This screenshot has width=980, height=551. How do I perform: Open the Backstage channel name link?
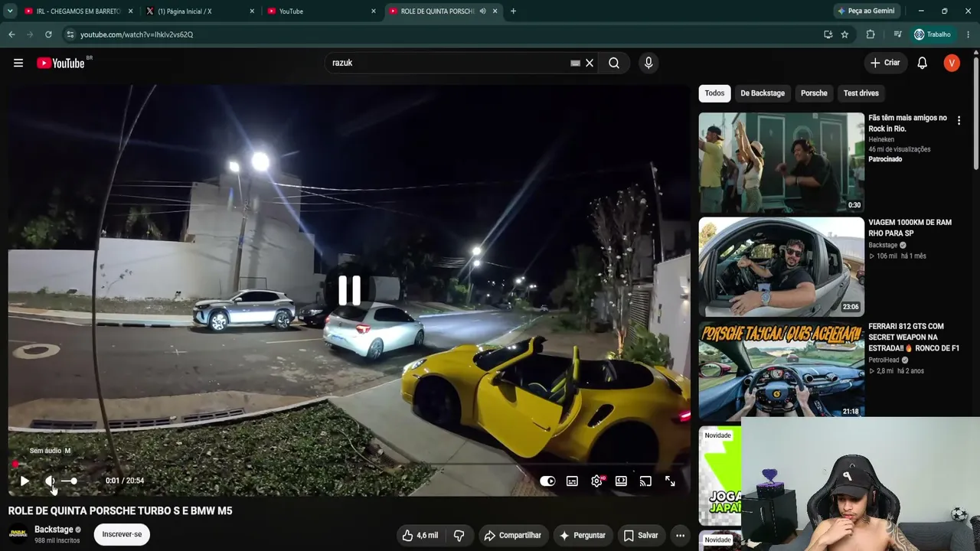pyautogui.click(x=54, y=530)
